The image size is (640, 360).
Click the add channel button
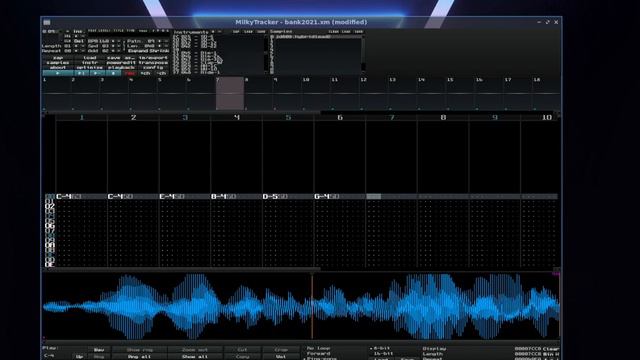tap(145, 73)
